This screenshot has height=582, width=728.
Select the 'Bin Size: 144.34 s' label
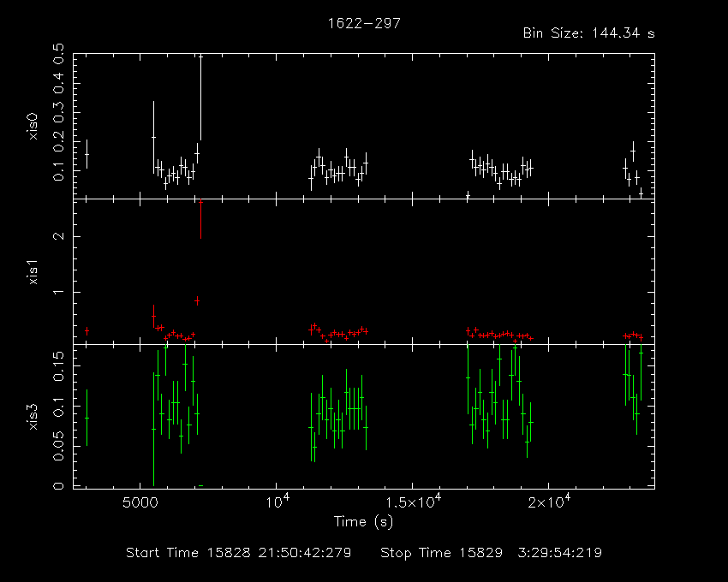pyautogui.click(x=588, y=33)
